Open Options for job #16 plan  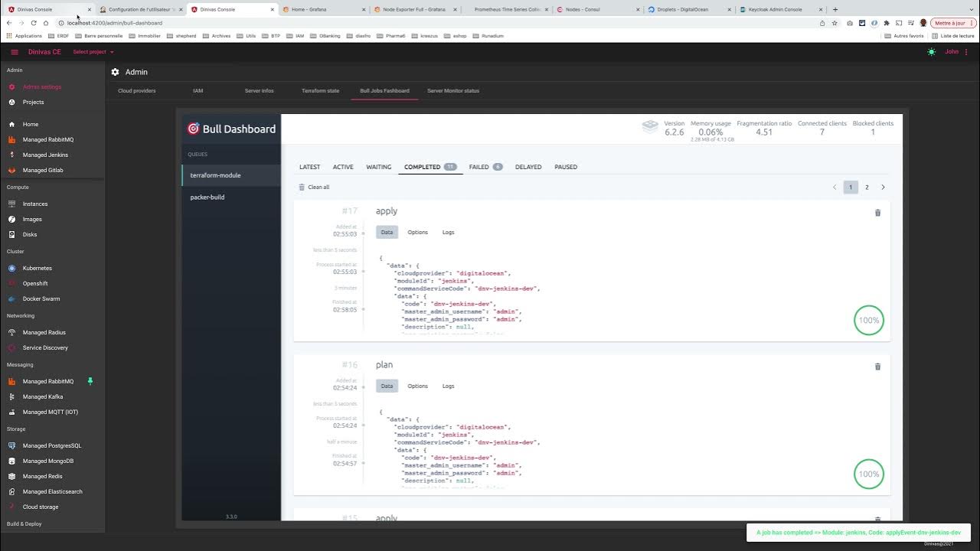click(x=417, y=386)
